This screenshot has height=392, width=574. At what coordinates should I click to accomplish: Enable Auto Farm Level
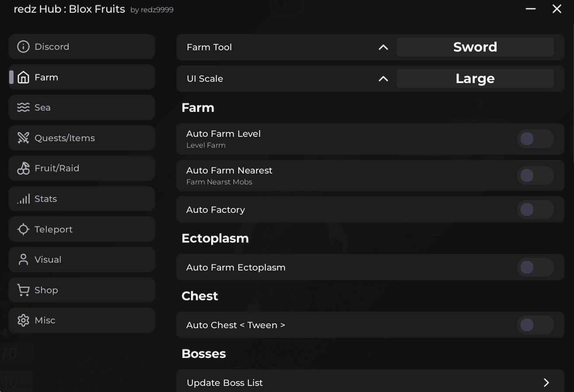(x=535, y=139)
